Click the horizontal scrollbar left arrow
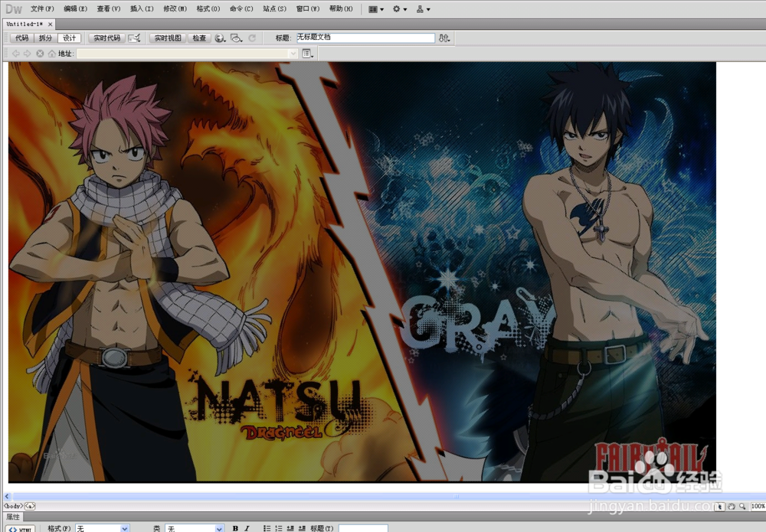The height and width of the screenshot is (532, 766). [x=7, y=496]
